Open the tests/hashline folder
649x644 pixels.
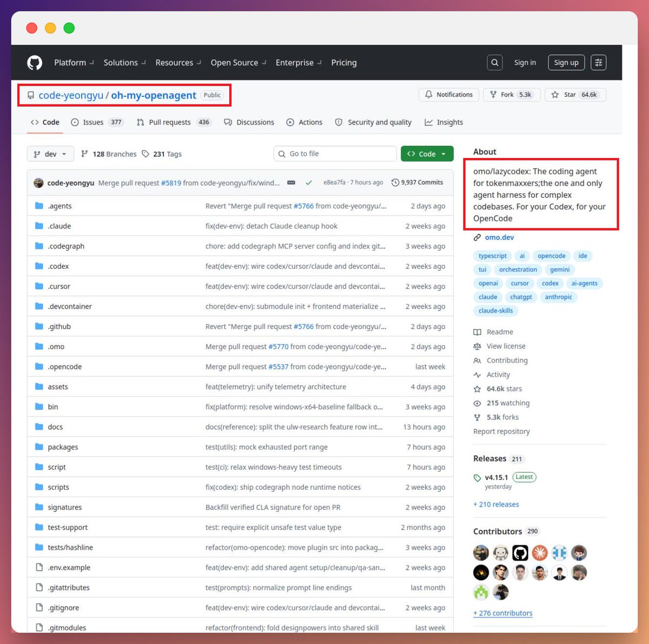(70, 548)
